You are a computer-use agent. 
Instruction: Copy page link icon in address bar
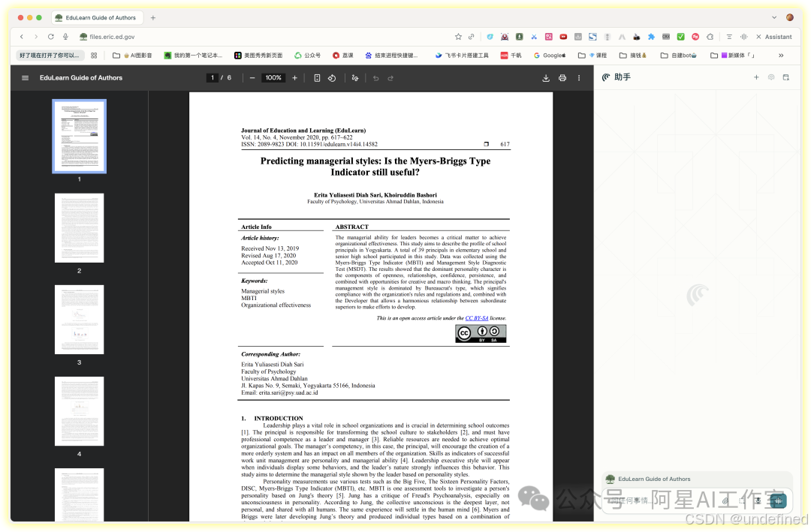[x=471, y=37]
